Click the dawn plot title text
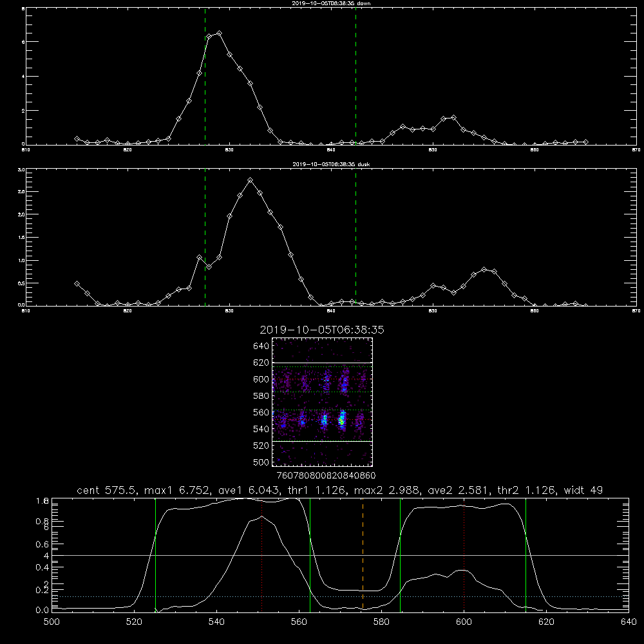The image size is (644, 644). click(332, 3)
